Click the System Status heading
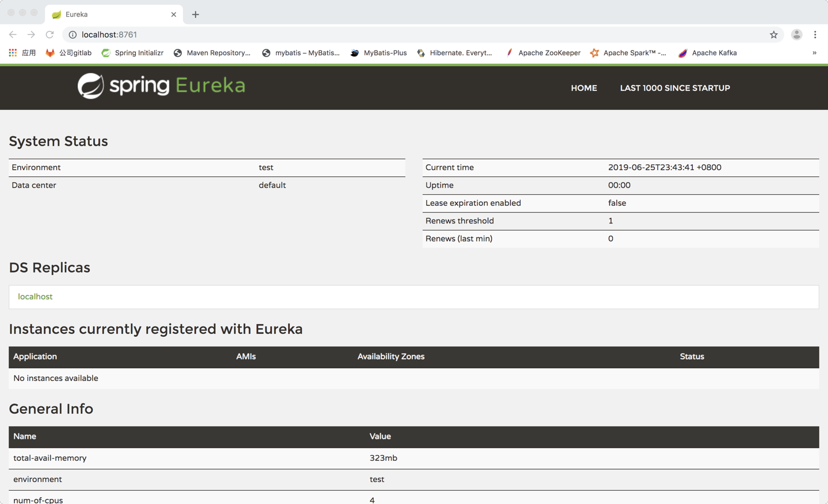This screenshot has width=828, height=504. 58,141
